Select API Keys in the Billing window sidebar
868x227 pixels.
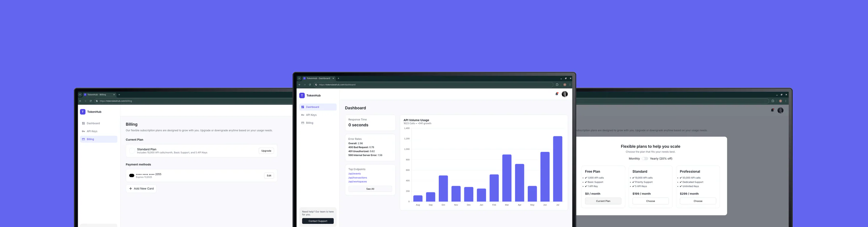click(99, 131)
